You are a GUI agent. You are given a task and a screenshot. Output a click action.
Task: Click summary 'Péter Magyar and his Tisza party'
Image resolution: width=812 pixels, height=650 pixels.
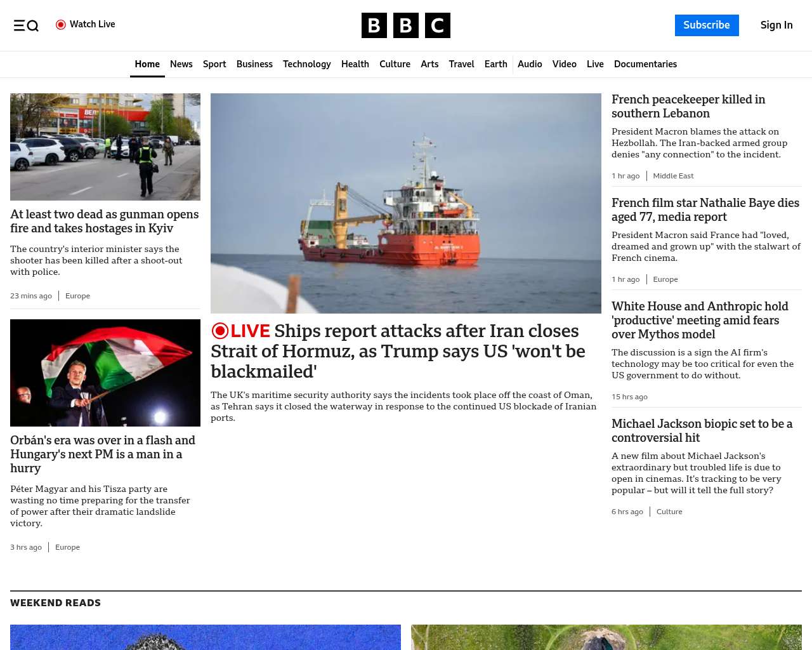click(100, 506)
